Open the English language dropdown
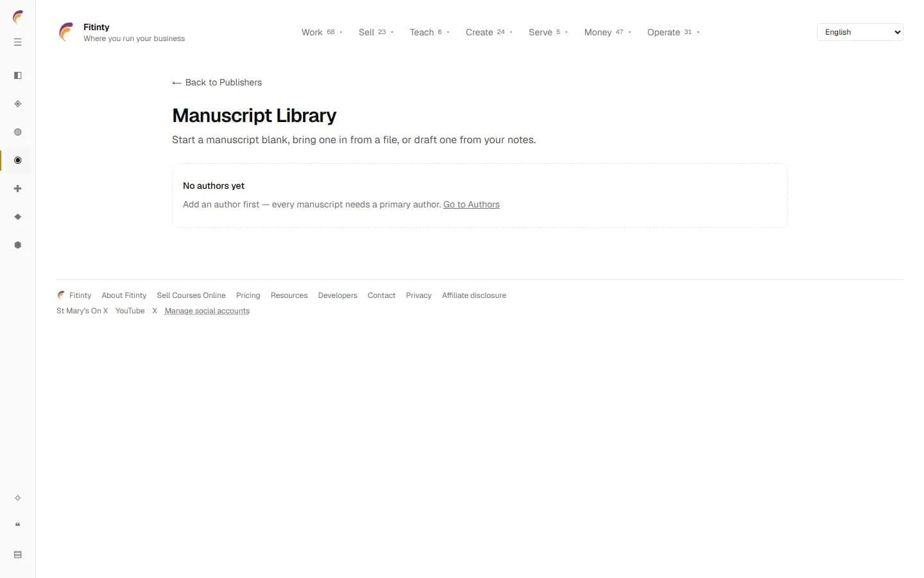This screenshot has width=924, height=578. click(x=860, y=32)
